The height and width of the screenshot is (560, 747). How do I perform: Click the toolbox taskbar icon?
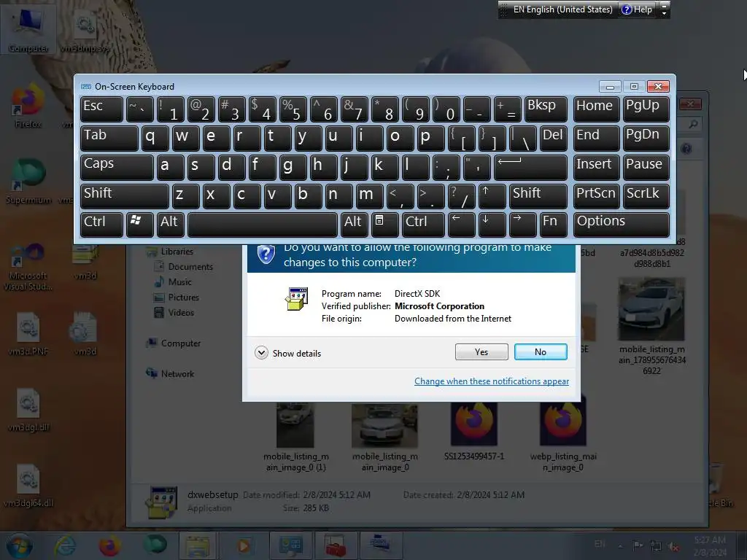(336, 545)
